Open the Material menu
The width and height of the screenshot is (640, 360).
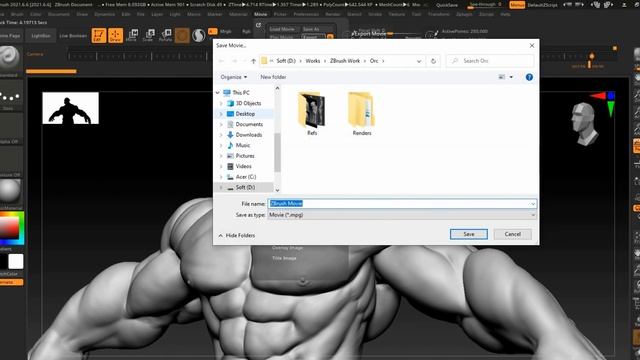click(x=238, y=14)
